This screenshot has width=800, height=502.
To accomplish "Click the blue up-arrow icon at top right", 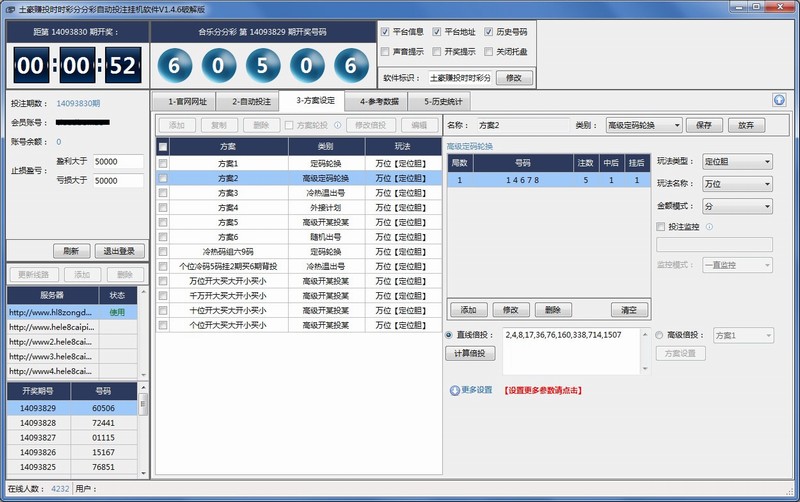I will 779,100.
